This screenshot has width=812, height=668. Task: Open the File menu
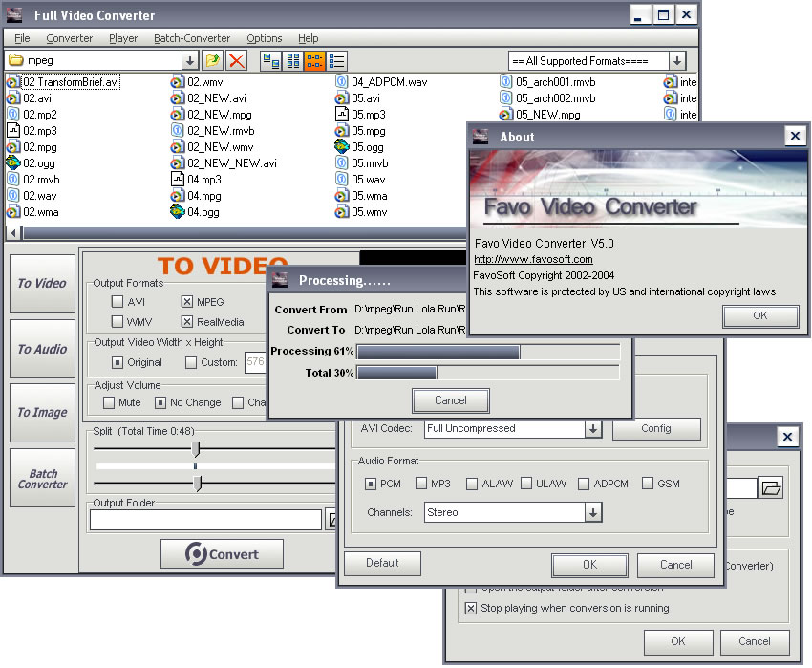tap(22, 38)
